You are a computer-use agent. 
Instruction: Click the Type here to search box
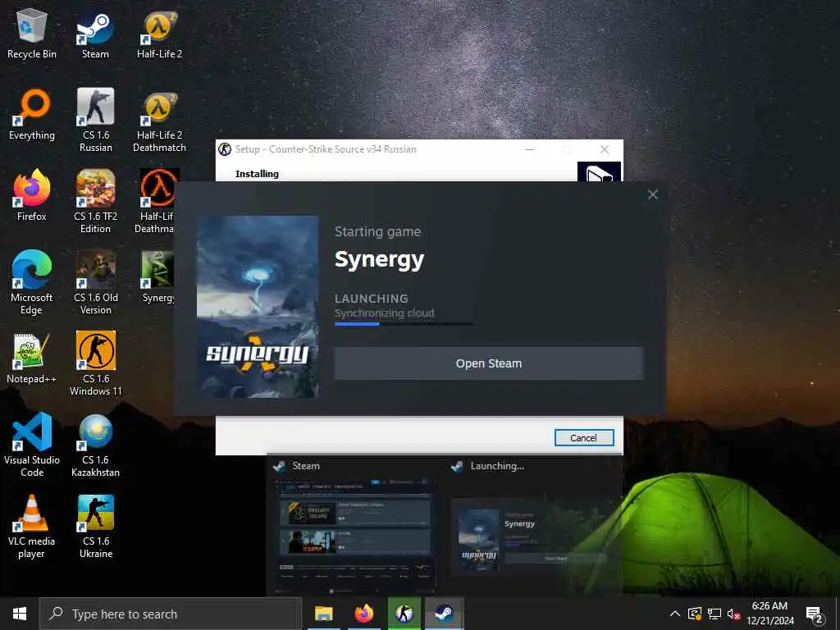pyautogui.click(x=171, y=614)
